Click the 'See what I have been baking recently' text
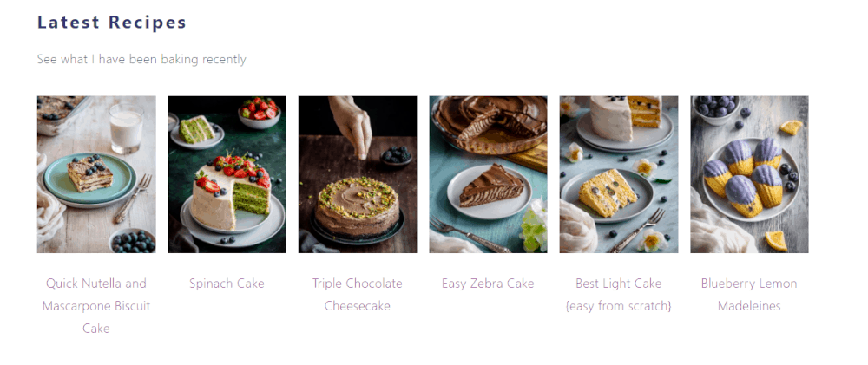This screenshot has height=365, width=868. pos(141,59)
